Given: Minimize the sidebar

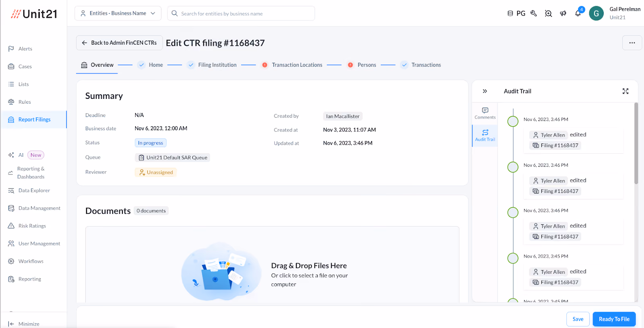Looking at the screenshot, I should pyautogui.click(x=24, y=324).
